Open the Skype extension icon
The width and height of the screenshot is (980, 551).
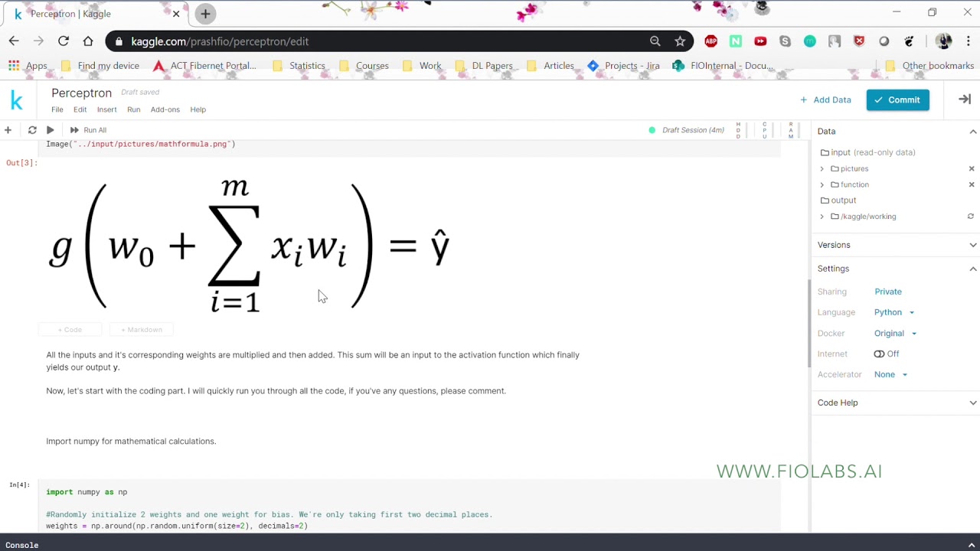[x=785, y=41]
